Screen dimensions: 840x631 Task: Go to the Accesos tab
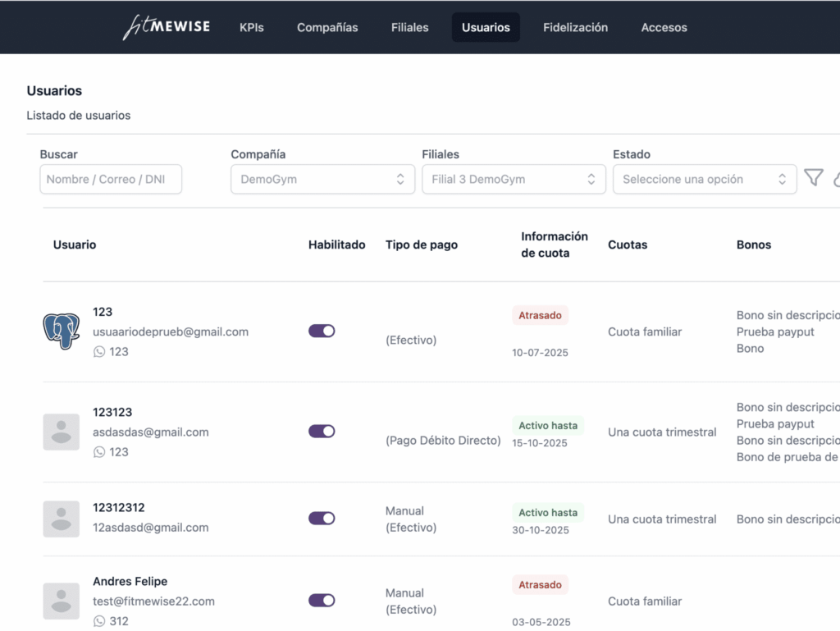click(664, 27)
